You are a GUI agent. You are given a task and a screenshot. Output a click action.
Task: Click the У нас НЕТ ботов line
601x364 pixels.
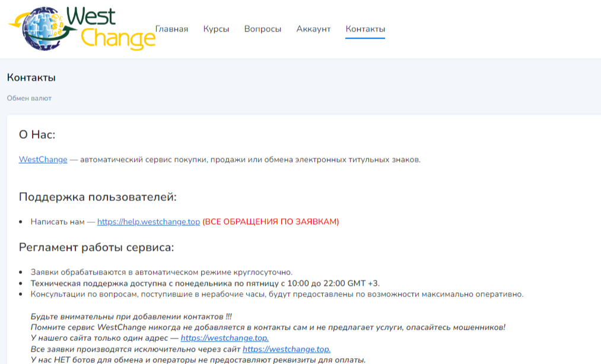[x=198, y=360]
